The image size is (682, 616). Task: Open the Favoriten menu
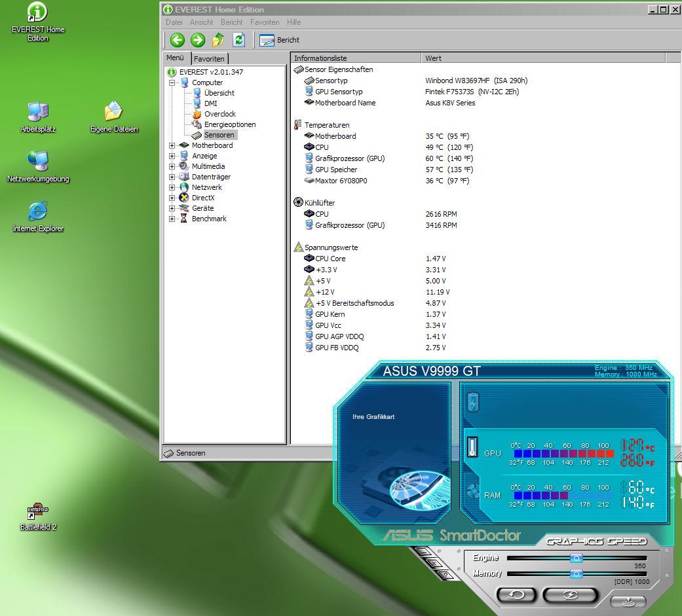(265, 22)
